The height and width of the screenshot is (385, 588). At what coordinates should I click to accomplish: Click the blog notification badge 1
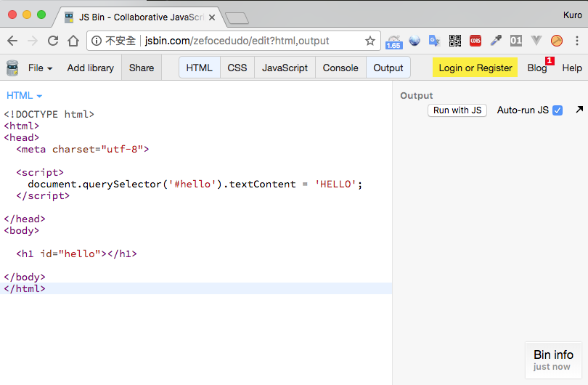[550, 60]
